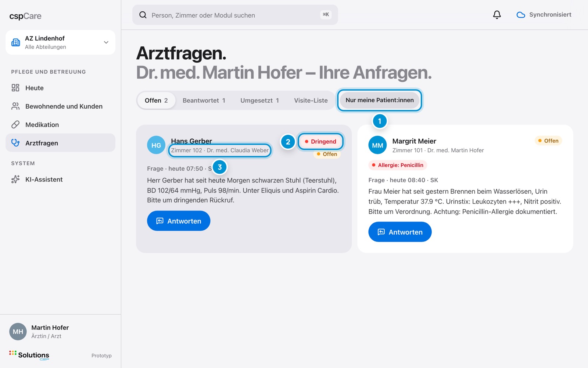Click the Synchronisiert status text
Screen dimensions: 588x368
(x=550, y=15)
